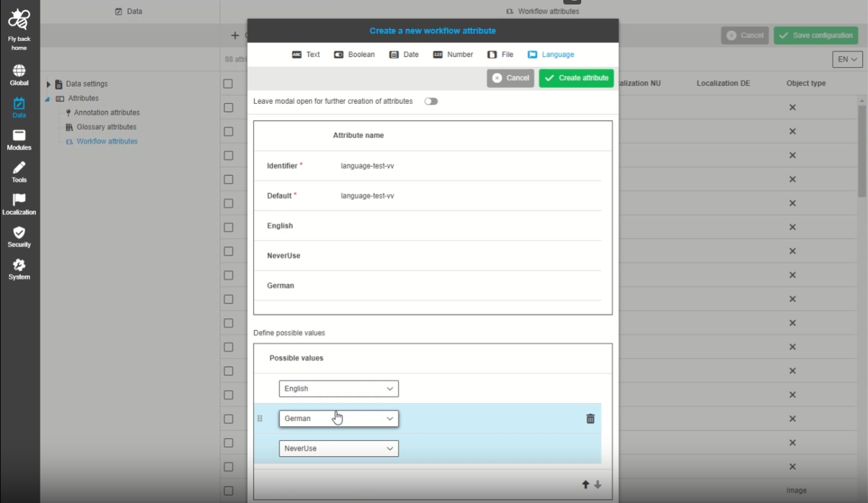
Task: Delete the German possible value with the trash icon
Action: [590, 418]
